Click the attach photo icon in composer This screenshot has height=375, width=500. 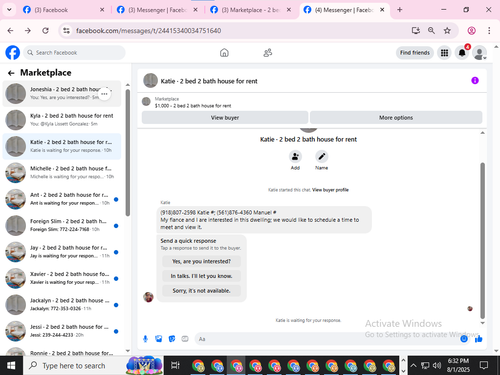(159, 339)
